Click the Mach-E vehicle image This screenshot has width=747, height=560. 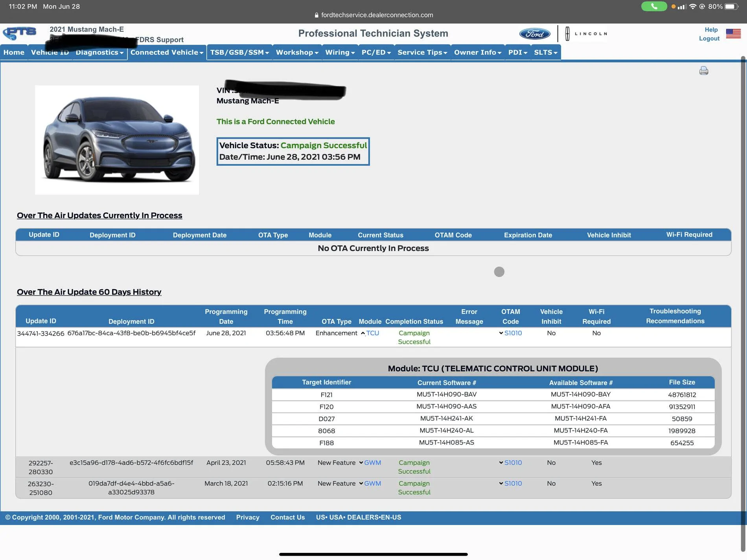[x=117, y=140]
